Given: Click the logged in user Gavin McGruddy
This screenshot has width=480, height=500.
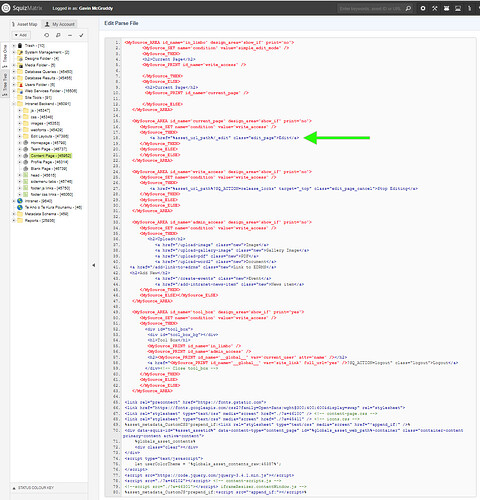Looking at the screenshot, I should click(x=96, y=8).
